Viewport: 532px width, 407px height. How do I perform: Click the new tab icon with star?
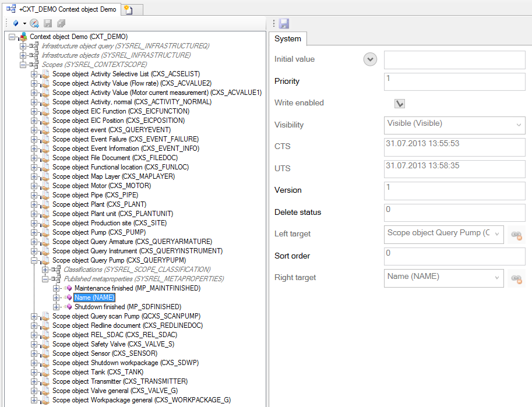tap(128, 10)
